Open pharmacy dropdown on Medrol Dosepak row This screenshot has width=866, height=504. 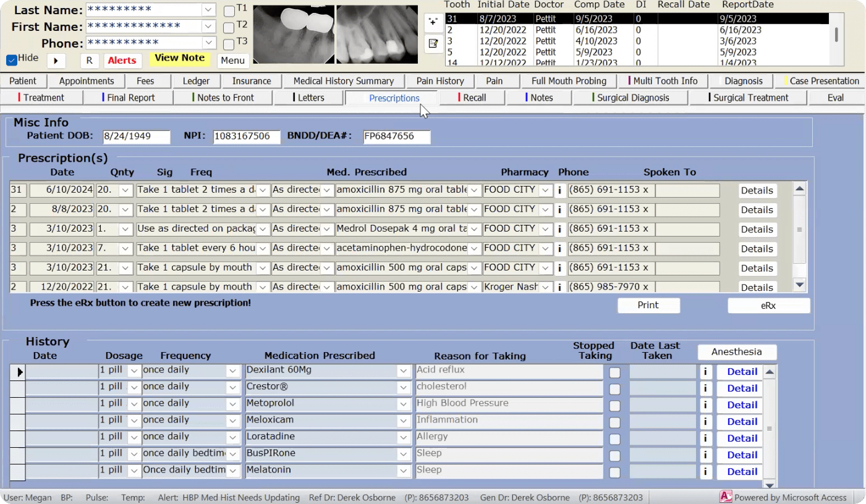point(545,229)
